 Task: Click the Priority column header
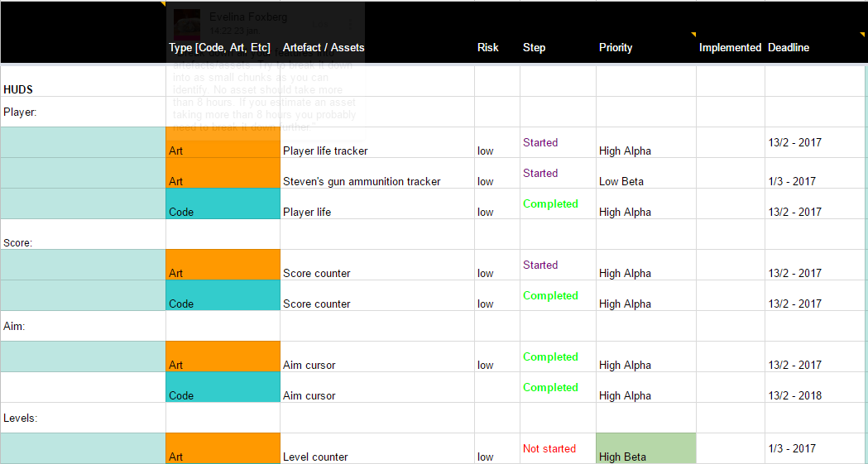[x=616, y=48]
